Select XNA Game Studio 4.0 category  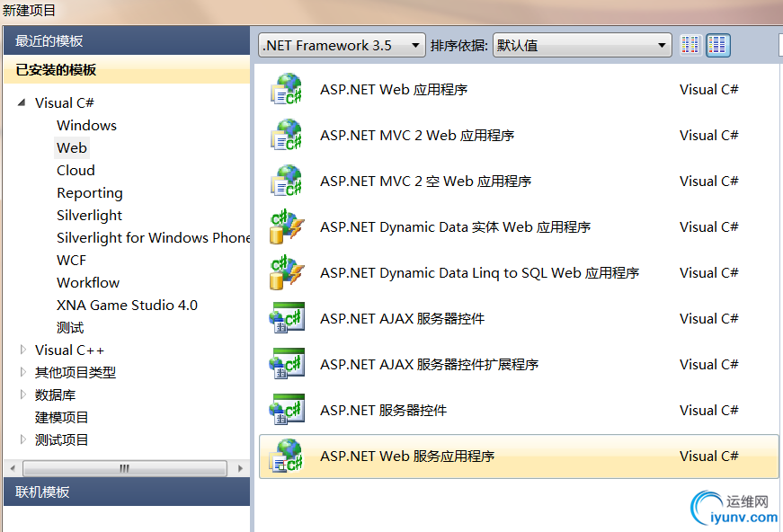coord(128,305)
